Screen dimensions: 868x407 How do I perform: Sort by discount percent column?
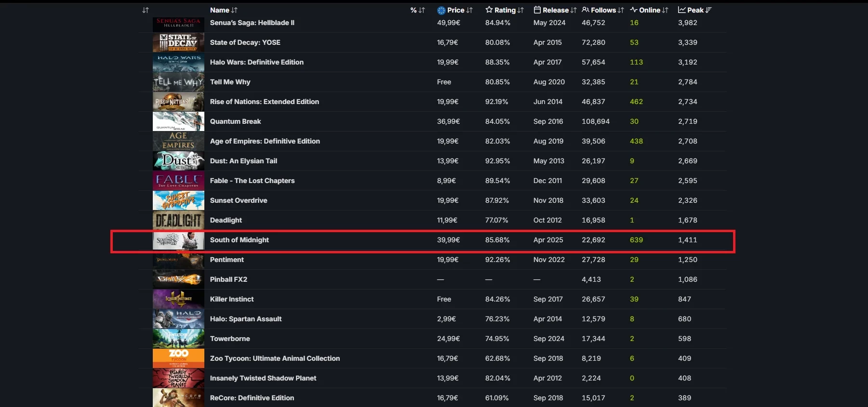[x=417, y=10]
